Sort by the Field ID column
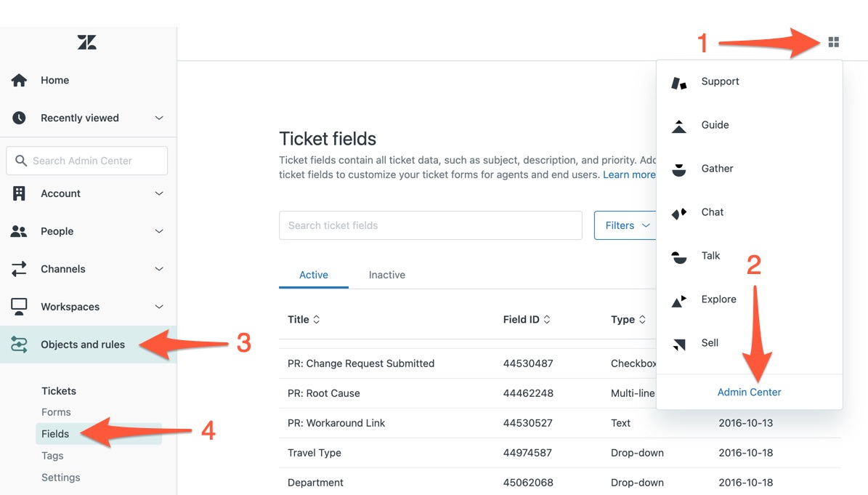The height and width of the screenshot is (495, 868). pos(526,320)
